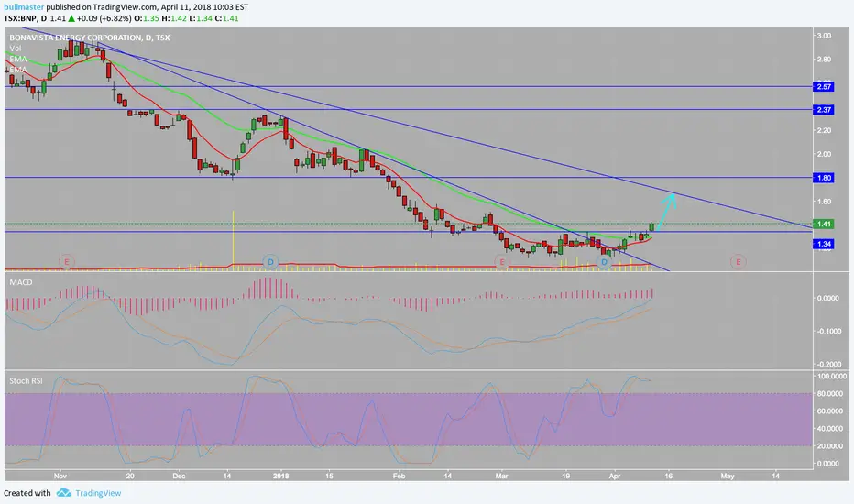The width and height of the screenshot is (854, 504).
Task: Select the 2.57 horizontal line price label
Action: point(823,87)
